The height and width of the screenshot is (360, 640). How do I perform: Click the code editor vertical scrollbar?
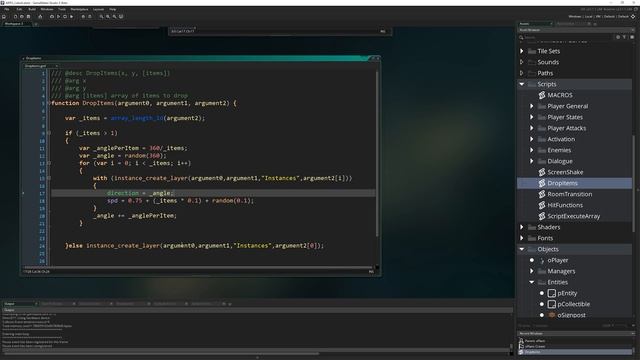coord(377,154)
